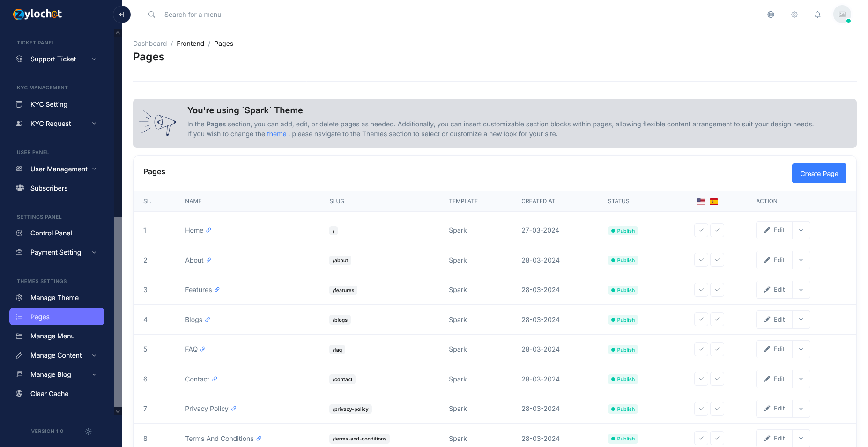
Task: Expand User Management submenu
Action: (x=57, y=169)
